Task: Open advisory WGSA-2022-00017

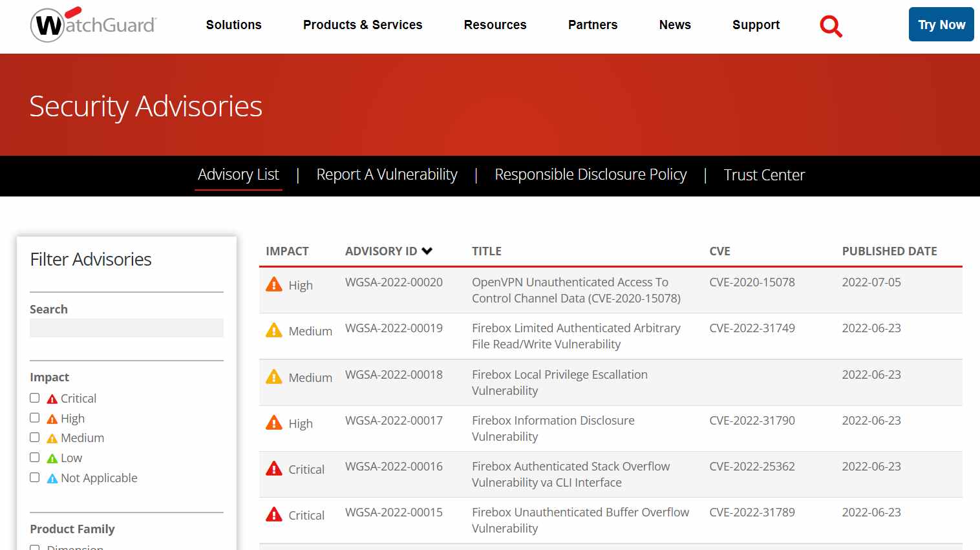Action: click(394, 421)
